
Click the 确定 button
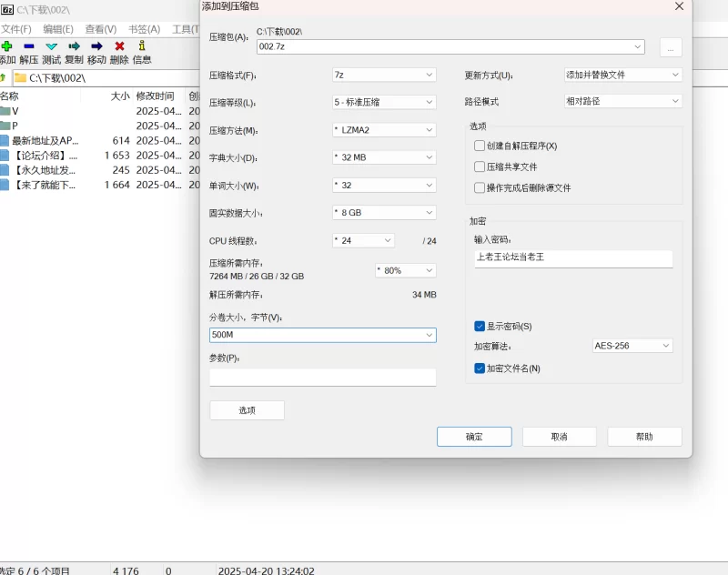coord(474,437)
